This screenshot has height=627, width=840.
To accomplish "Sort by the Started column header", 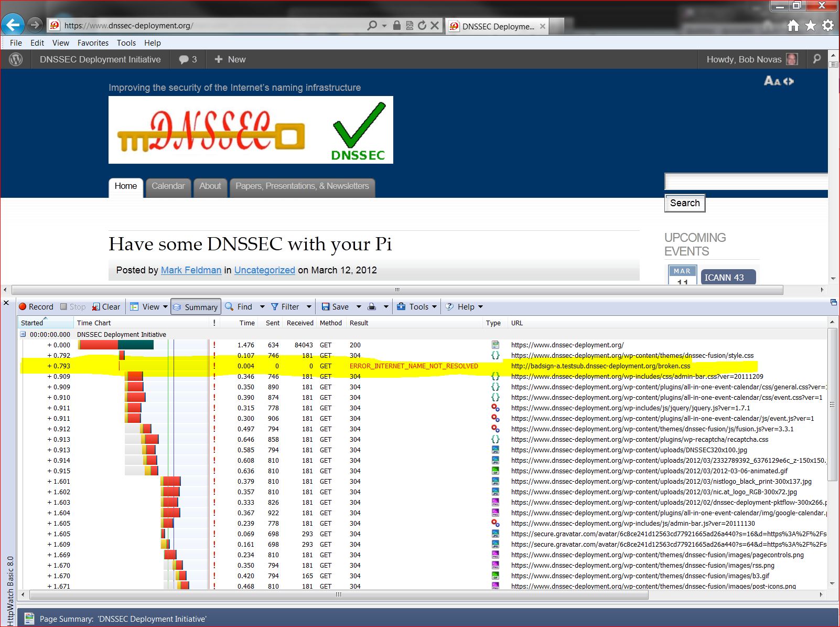I will point(46,323).
